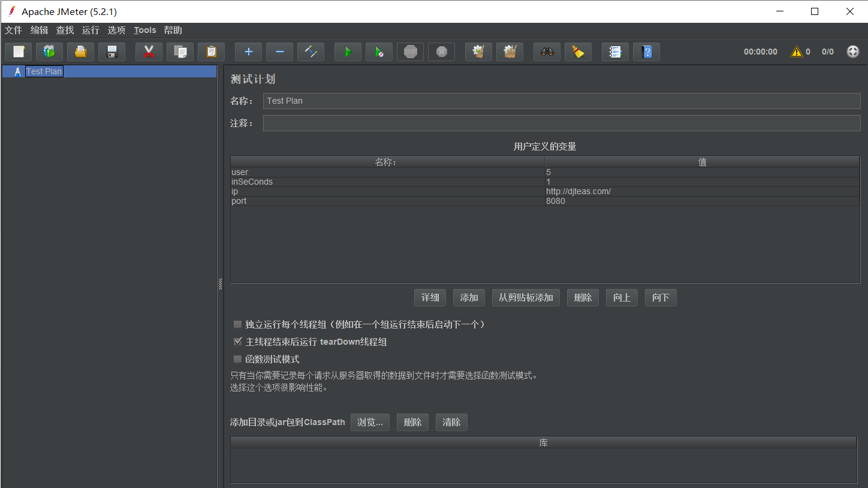Click the Reset search brush icon
868x488 pixels.
point(578,52)
